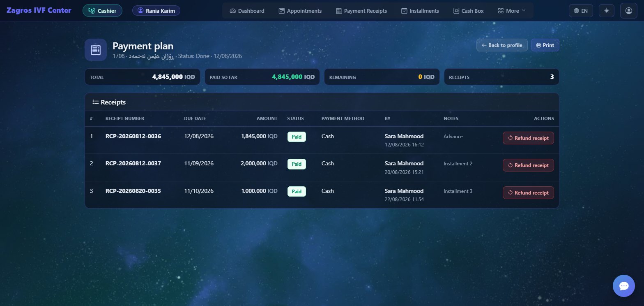Click the DUE DATE column header

(195, 118)
